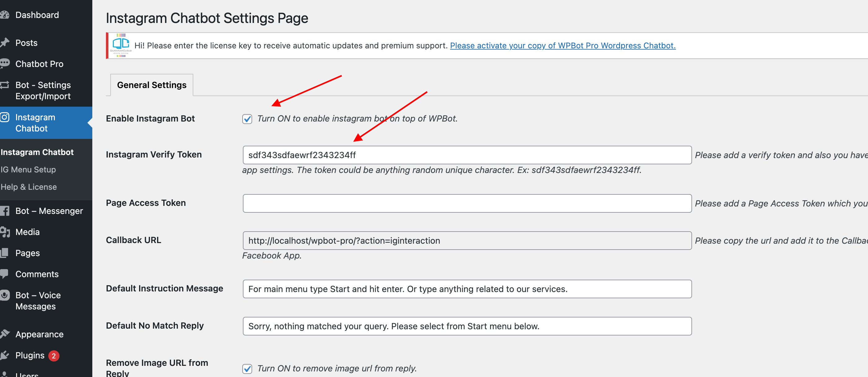Click the Remove Image URL from Reply label
868x377 pixels.
click(x=157, y=368)
